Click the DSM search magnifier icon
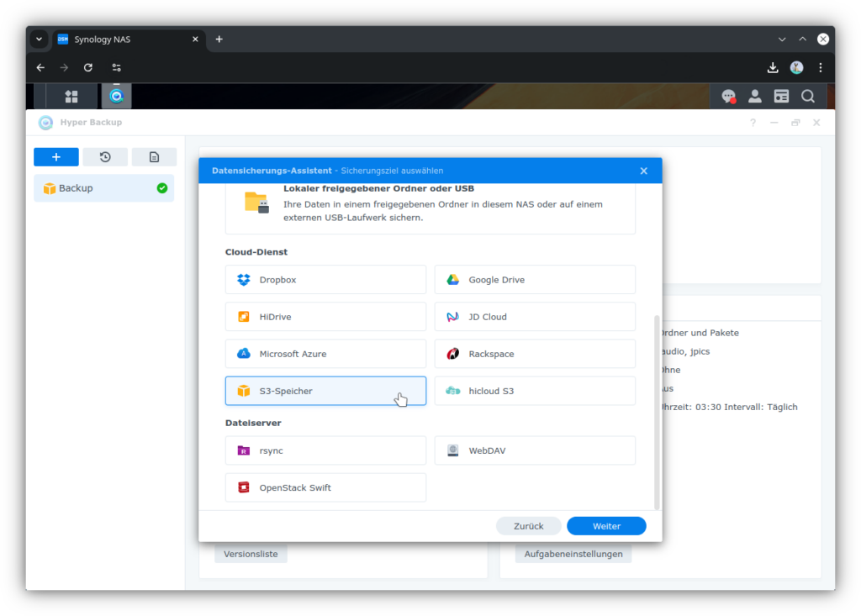 coord(808,97)
